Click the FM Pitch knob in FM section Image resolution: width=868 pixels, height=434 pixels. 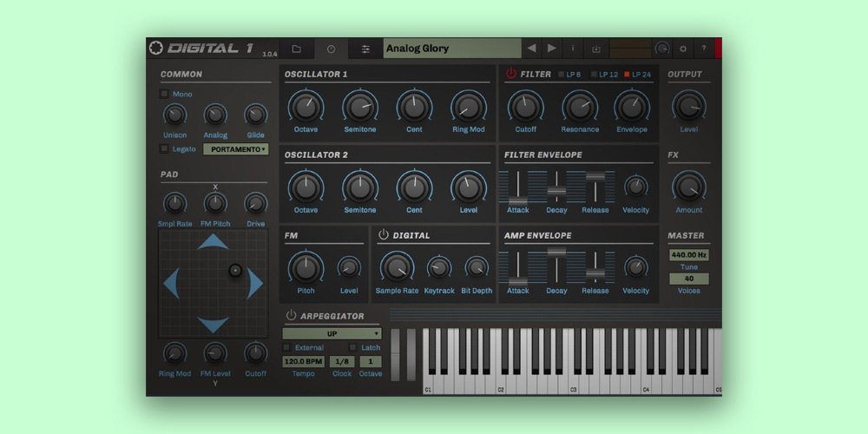tap(306, 267)
